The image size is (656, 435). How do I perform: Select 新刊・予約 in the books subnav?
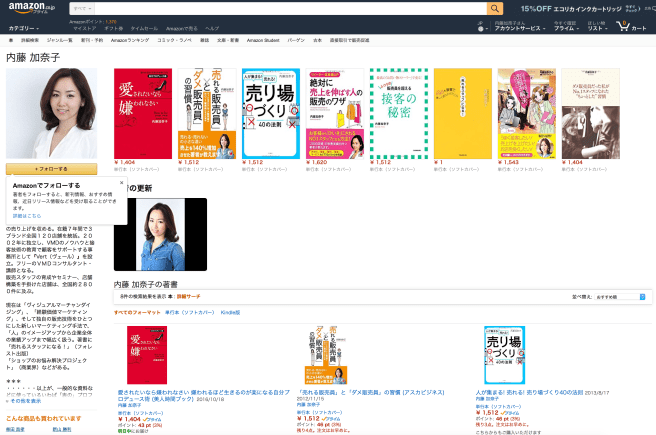click(x=92, y=40)
